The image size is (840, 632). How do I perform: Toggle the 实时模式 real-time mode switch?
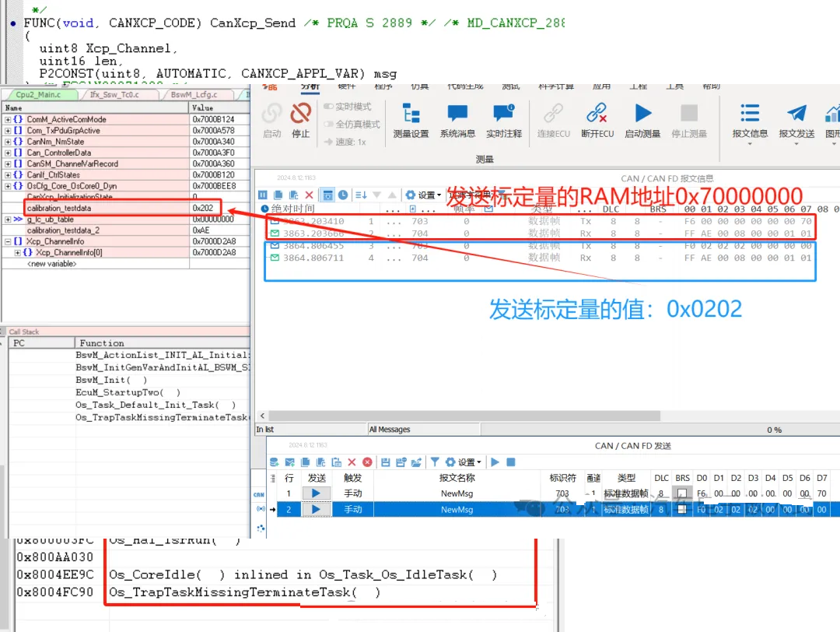click(328, 107)
